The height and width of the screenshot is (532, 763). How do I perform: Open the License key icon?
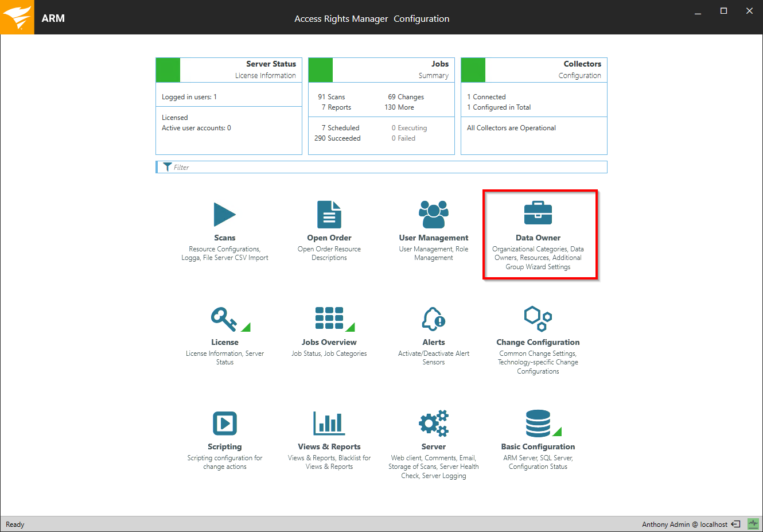[224, 319]
